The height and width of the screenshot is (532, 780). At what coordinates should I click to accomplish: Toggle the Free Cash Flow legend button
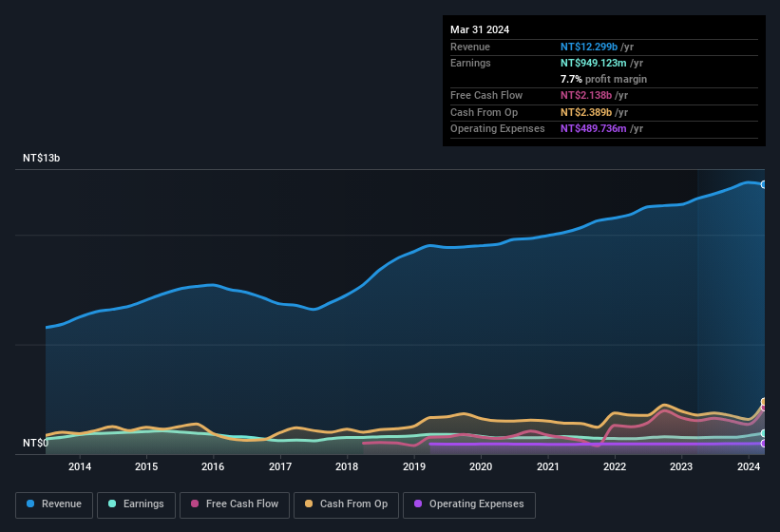point(235,505)
